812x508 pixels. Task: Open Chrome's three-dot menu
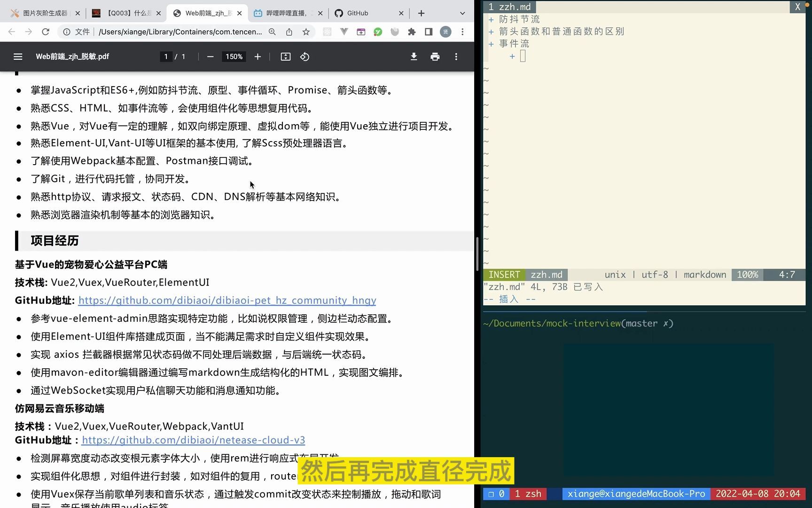pyautogui.click(x=462, y=32)
